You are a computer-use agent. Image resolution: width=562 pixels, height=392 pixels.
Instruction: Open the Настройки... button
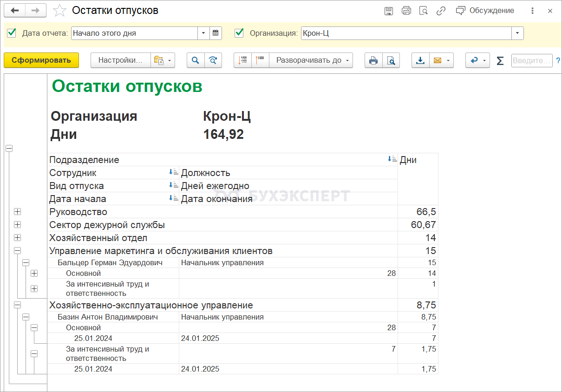(120, 60)
